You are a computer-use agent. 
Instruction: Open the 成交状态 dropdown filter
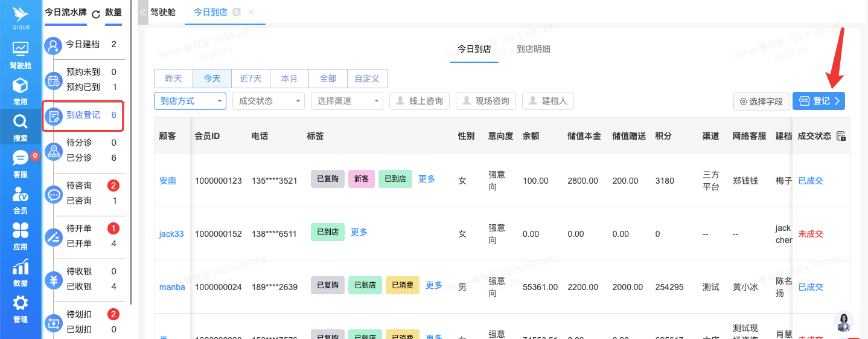click(268, 101)
